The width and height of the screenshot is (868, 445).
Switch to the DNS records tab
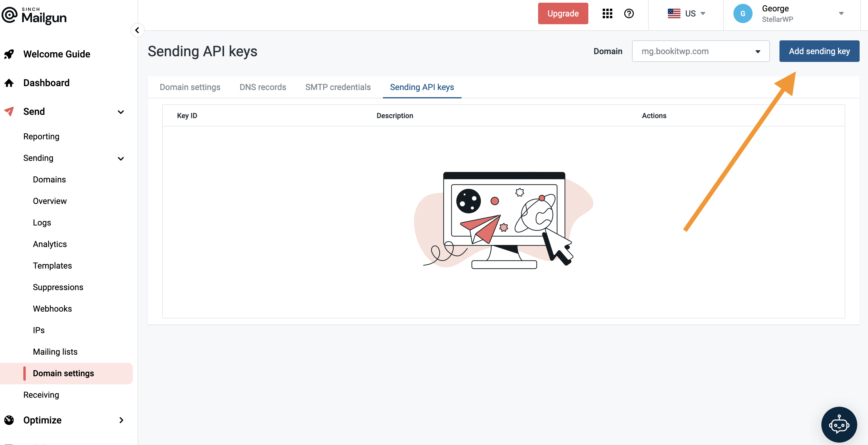point(263,87)
